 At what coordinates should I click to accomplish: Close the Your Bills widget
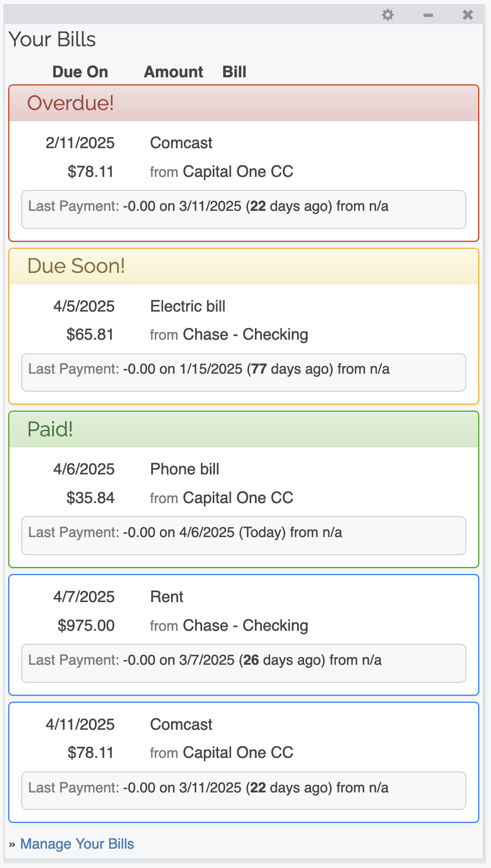tap(468, 15)
